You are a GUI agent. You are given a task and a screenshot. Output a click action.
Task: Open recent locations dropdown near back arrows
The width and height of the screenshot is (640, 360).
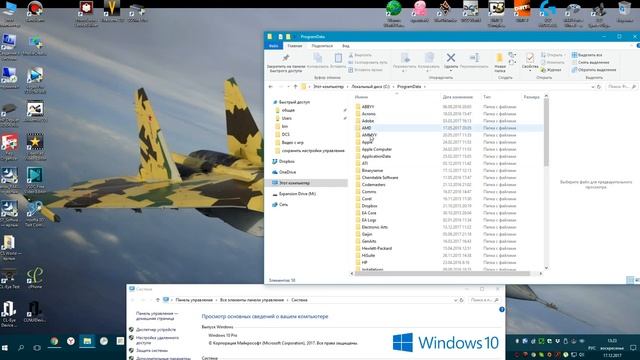tap(289, 87)
